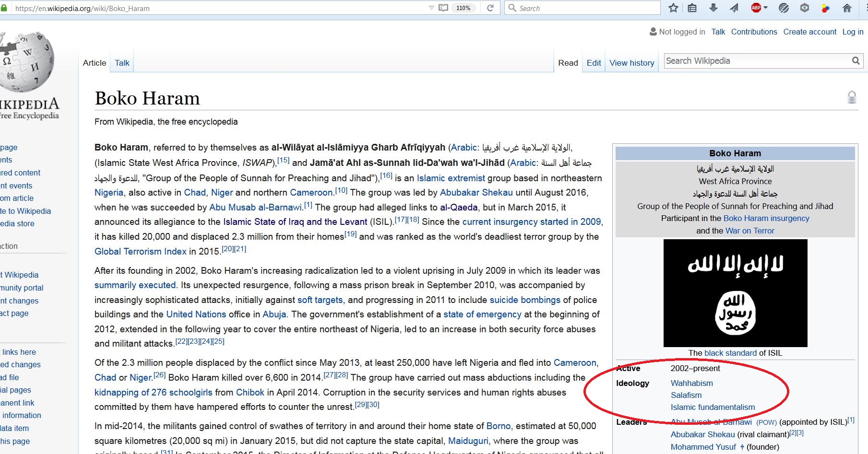Open the state of emergency link
868x454 pixels.
point(482,314)
